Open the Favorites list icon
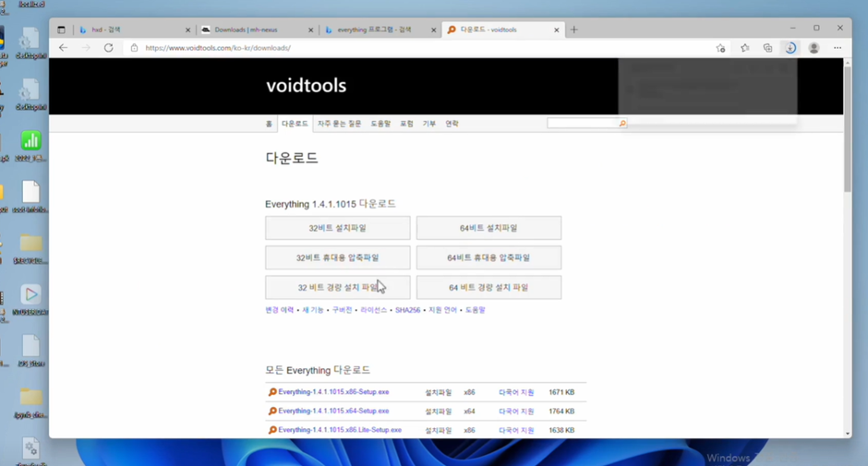This screenshot has height=466, width=868. (x=744, y=48)
